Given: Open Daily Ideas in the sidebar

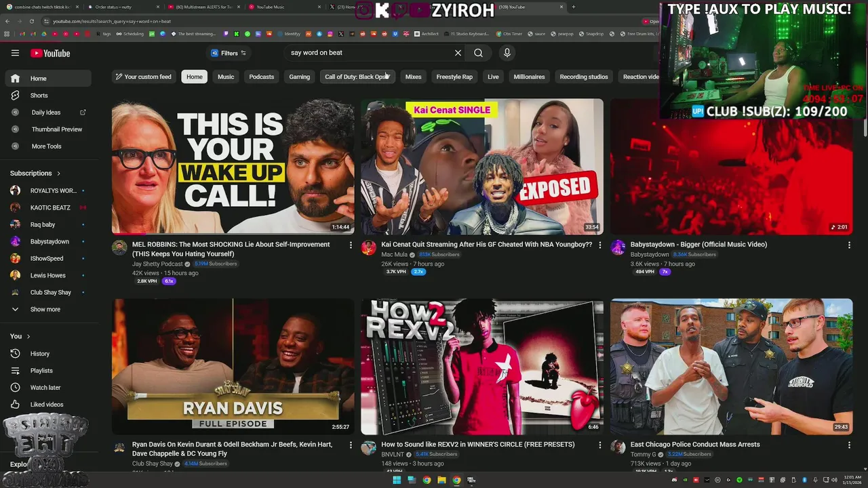Looking at the screenshot, I should point(47,113).
